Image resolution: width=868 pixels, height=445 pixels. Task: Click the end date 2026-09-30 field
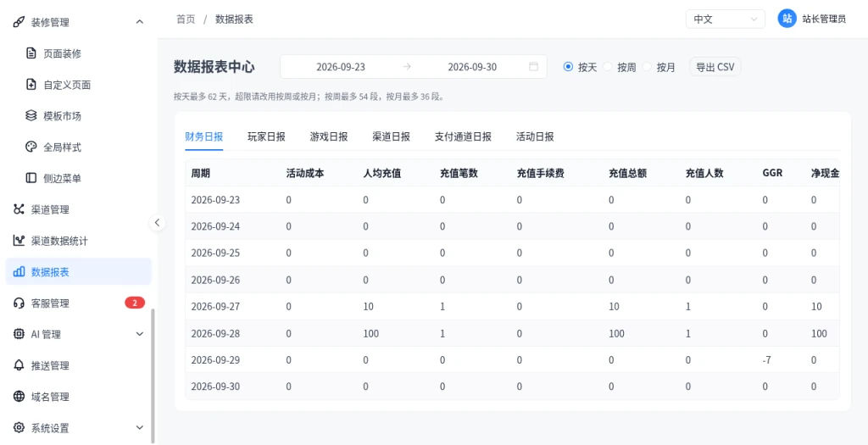(472, 67)
